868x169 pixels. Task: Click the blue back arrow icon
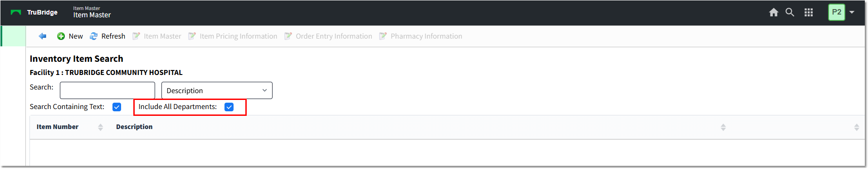point(43,36)
